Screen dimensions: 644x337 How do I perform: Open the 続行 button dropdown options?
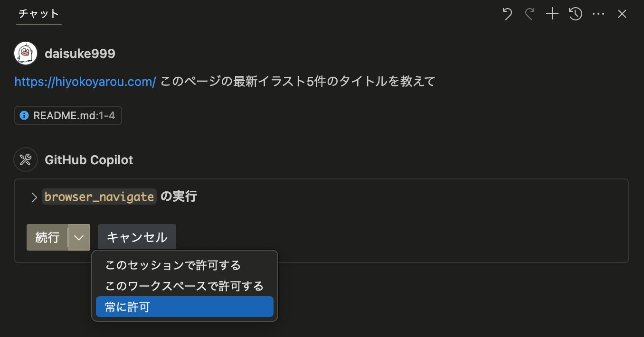(x=79, y=237)
